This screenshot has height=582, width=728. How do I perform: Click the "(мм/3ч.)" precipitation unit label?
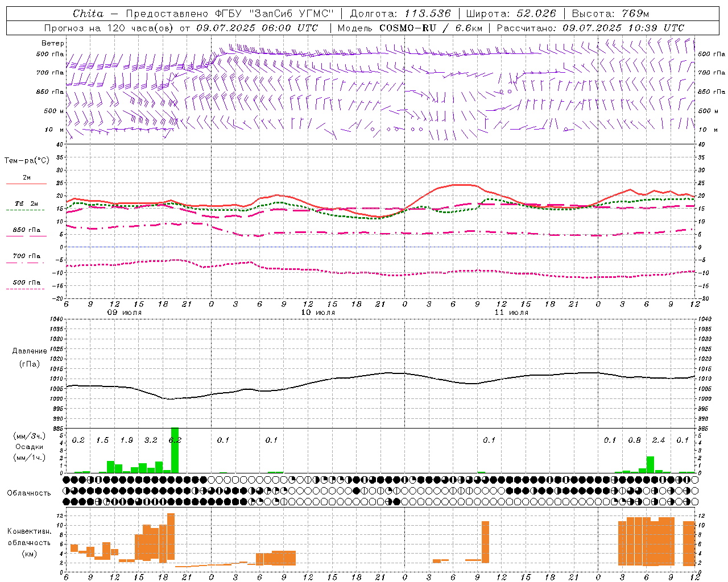tap(30, 436)
